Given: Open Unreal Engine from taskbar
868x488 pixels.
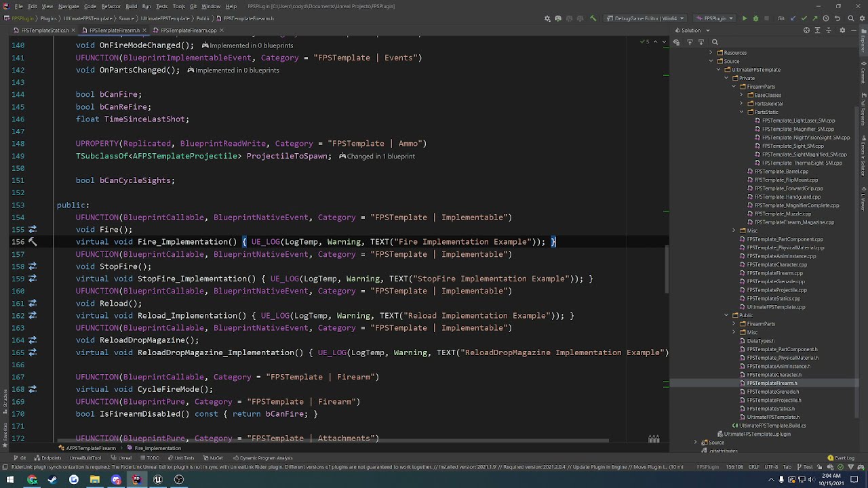Looking at the screenshot, I should tap(157, 480).
